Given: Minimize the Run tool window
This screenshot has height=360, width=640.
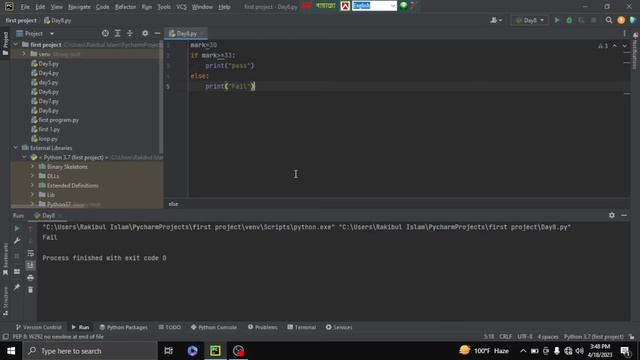Looking at the screenshot, I should pos(624,215).
